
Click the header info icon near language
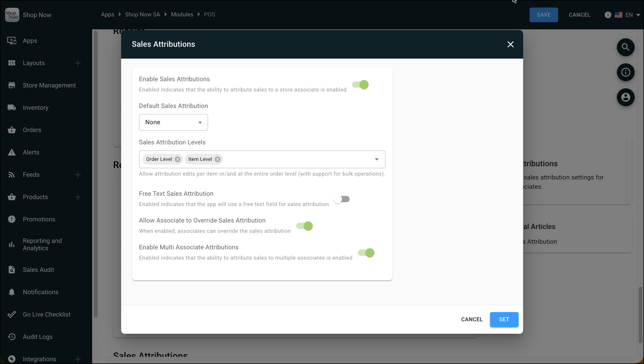608,15
